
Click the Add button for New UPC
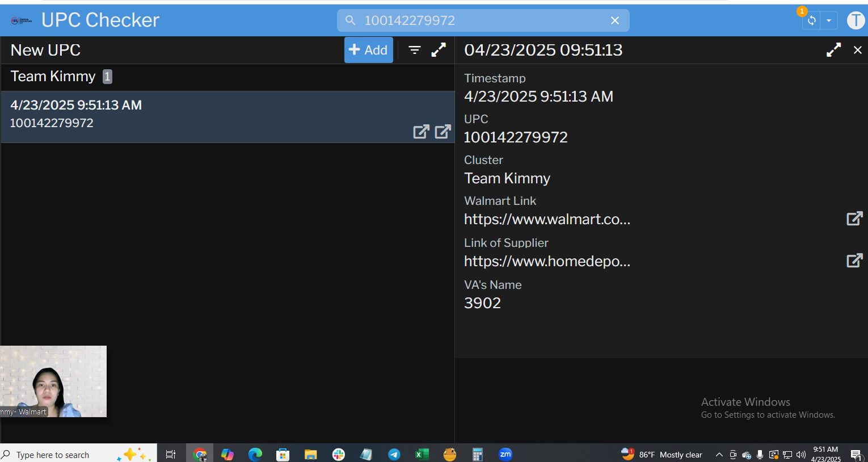(x=368, y=50)
